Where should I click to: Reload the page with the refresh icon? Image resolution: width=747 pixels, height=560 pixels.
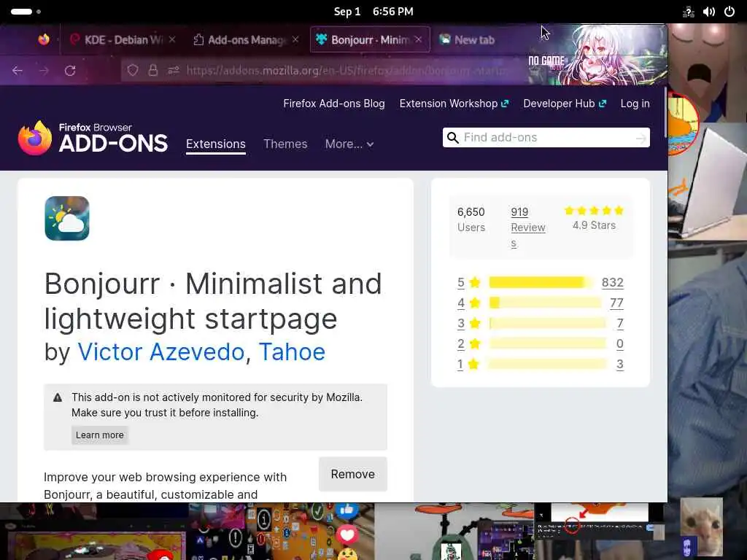pyautogui.click(x=70, y=71)
